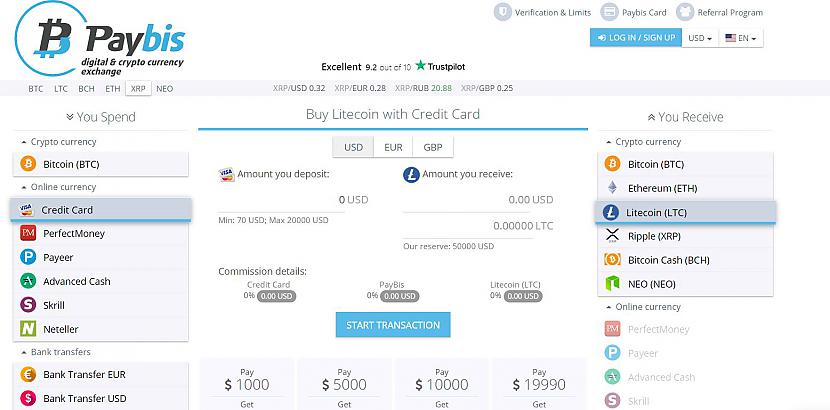Switch ticker to the BTC tab

(x=35, y=88)
